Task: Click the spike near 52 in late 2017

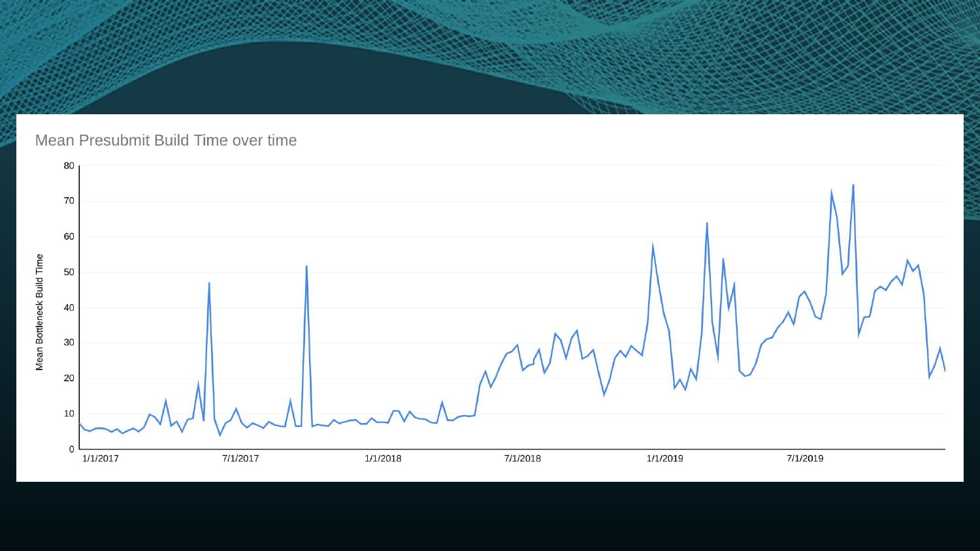Action: click(x=306, y=266)
